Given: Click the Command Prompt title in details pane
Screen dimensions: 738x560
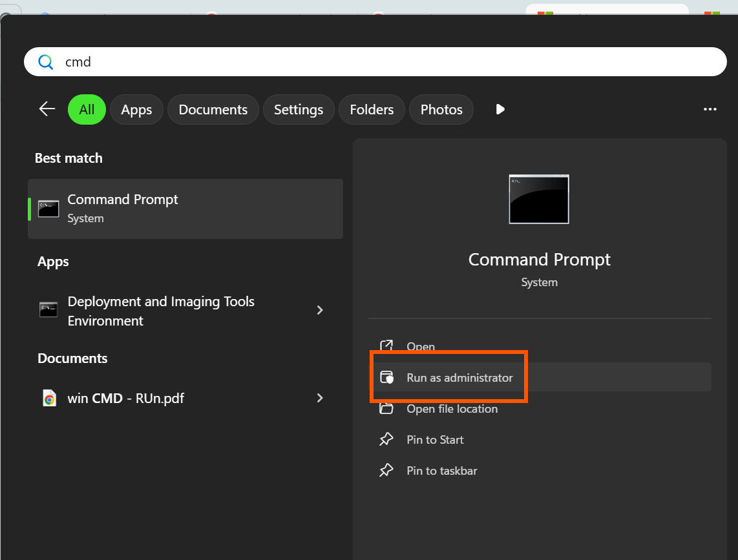Looking at the screenshot, I should pos(540,260).
